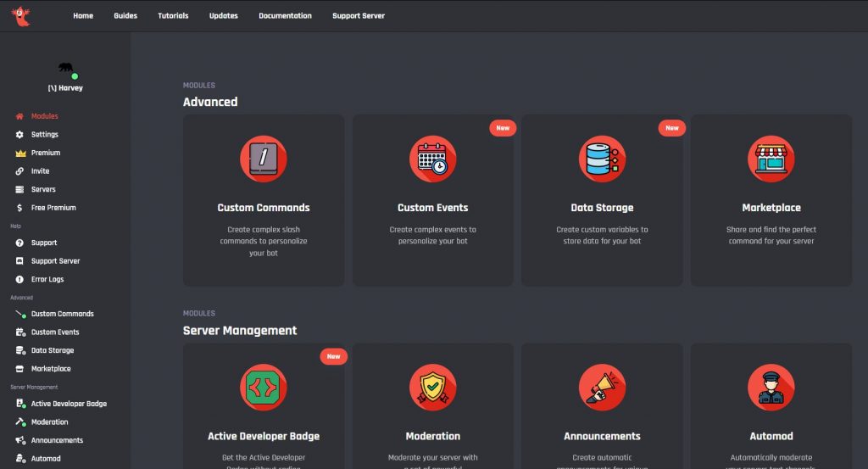Click sidebar Announcements megaphone icon
Screen dimensions: 868x469
click(20, 440)
